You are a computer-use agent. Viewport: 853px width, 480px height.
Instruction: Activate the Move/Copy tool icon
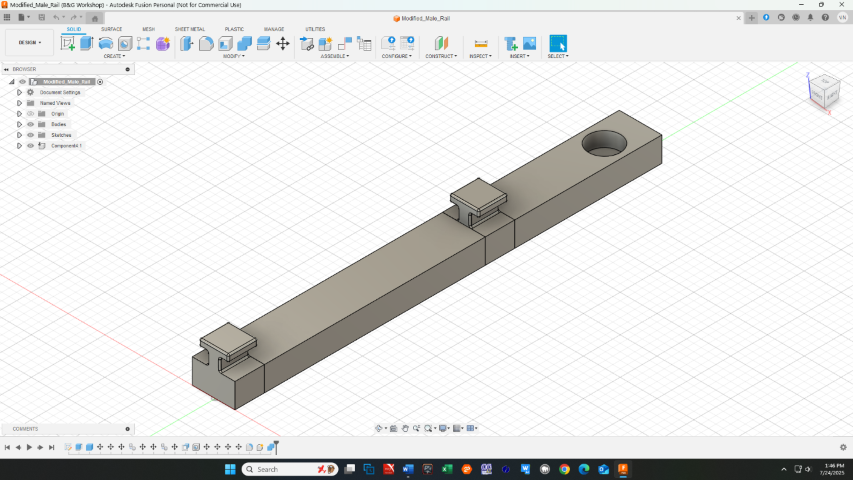283,43
